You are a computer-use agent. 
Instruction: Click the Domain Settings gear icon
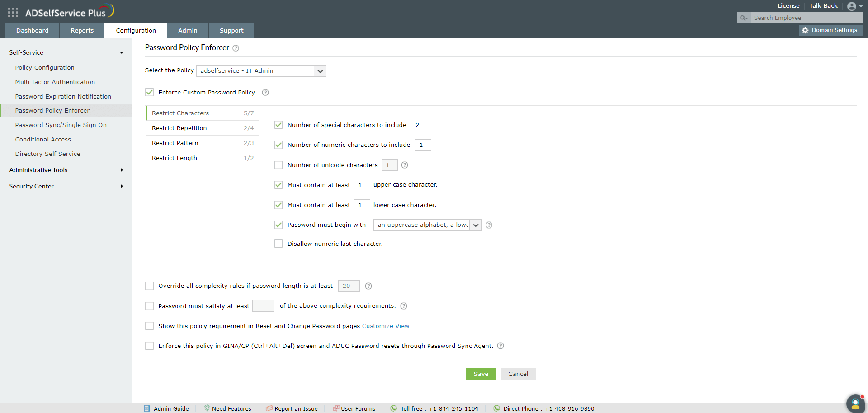(806, 30)
